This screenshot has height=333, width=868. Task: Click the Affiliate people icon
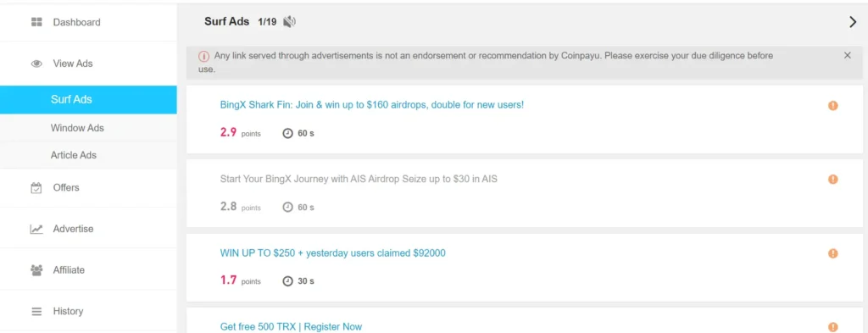[36, 270]
